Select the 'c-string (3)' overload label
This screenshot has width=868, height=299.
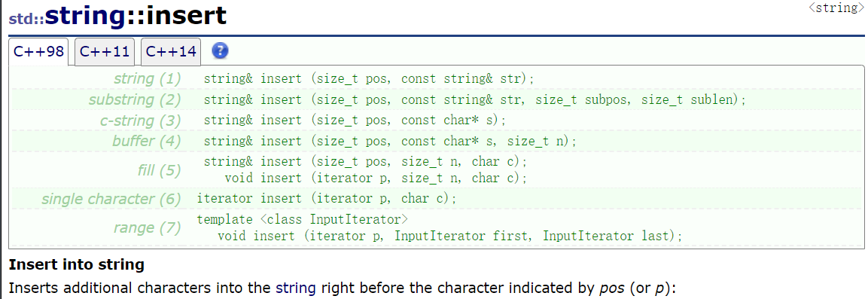[141, 121]
